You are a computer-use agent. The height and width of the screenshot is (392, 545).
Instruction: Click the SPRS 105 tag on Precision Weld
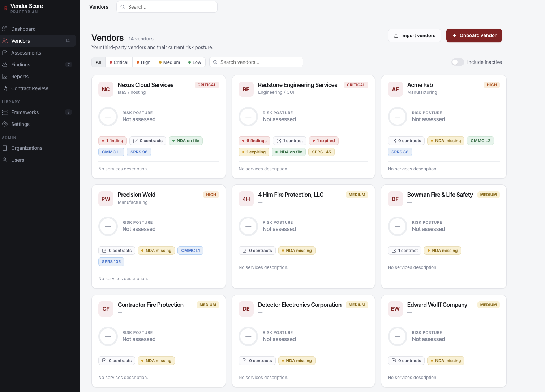pos(111,262)
